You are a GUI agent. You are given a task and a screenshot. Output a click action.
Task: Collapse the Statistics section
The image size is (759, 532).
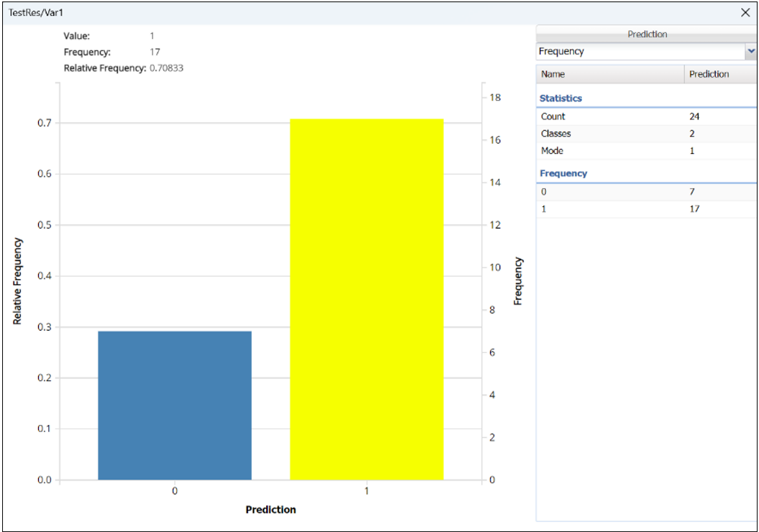point(560,98)
